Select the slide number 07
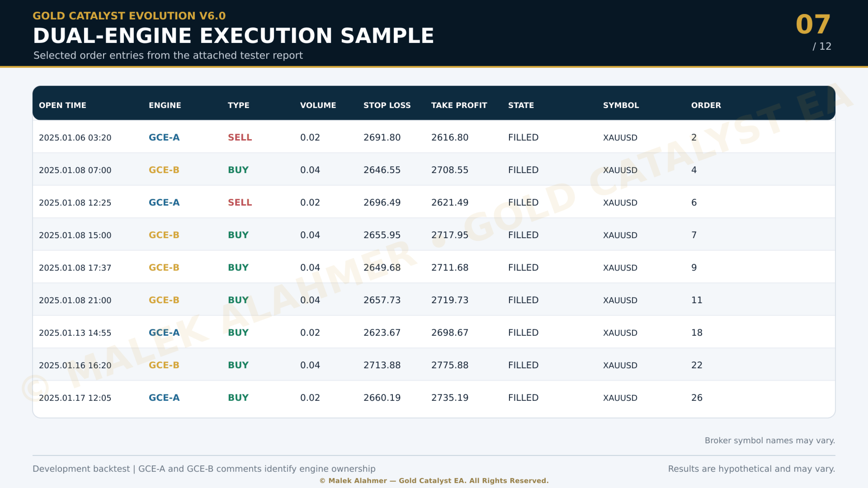The height and width of the screenshot is (488, 868). (813, 24)
